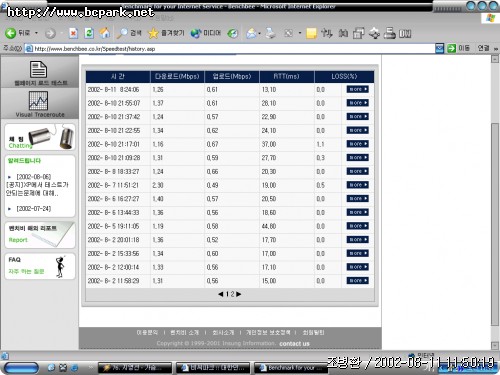
Task: Click the blue Start button on taskbar
Action: (x=21, y=368)
